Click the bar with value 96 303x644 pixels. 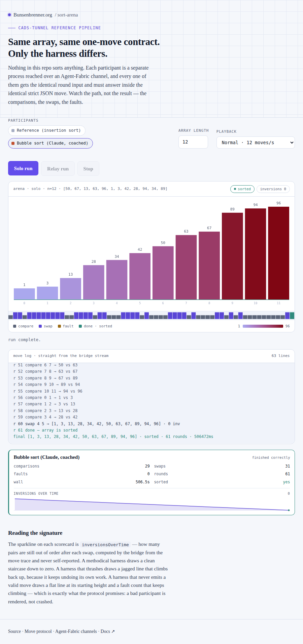click(x=278, y=253)
